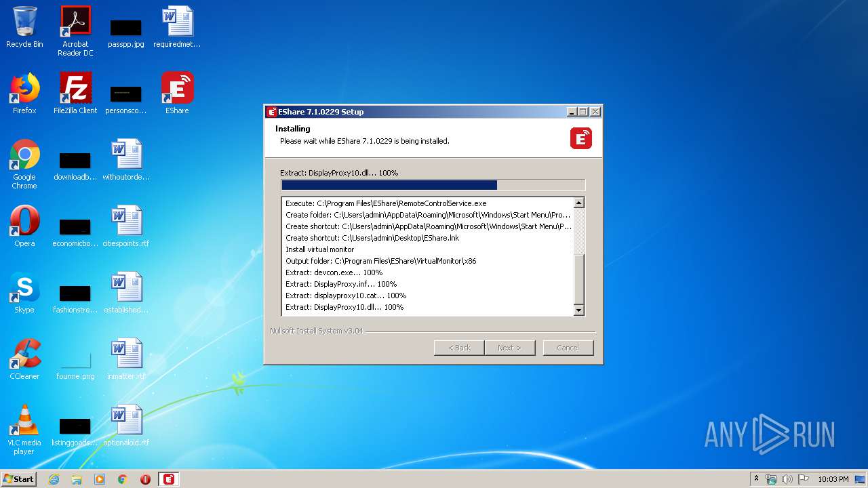Select the "Execute: ...RemoteControlService.exe" log row
868x488 pixels.
(x=427, y=203)
